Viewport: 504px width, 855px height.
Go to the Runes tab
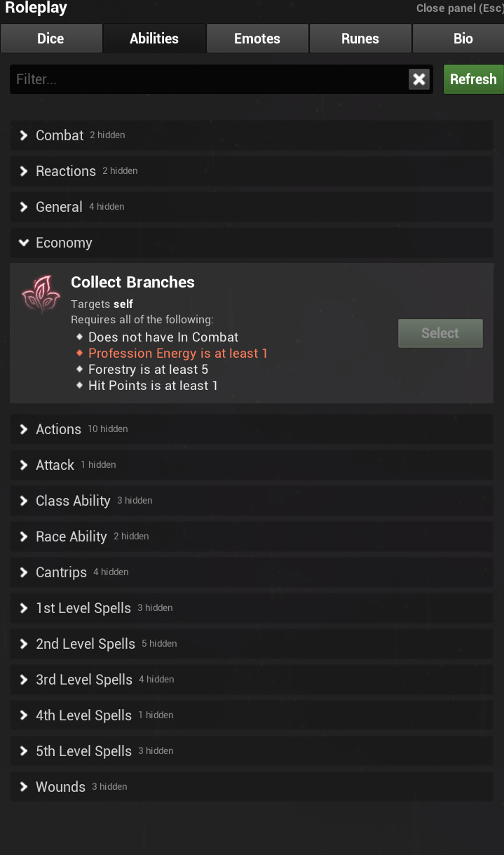click(360, 39)
